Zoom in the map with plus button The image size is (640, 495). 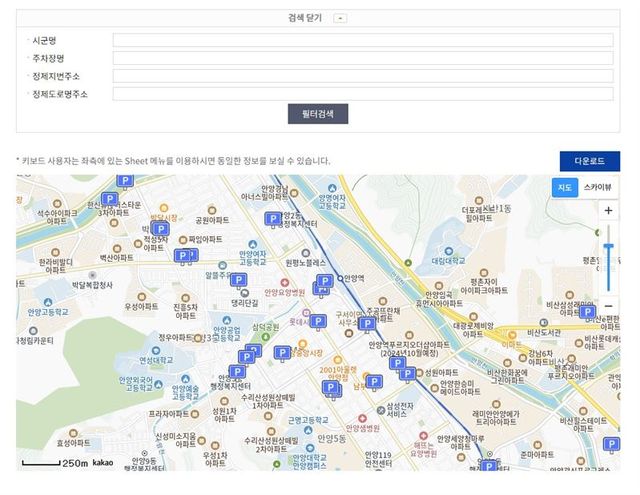[x=607, y=211]
